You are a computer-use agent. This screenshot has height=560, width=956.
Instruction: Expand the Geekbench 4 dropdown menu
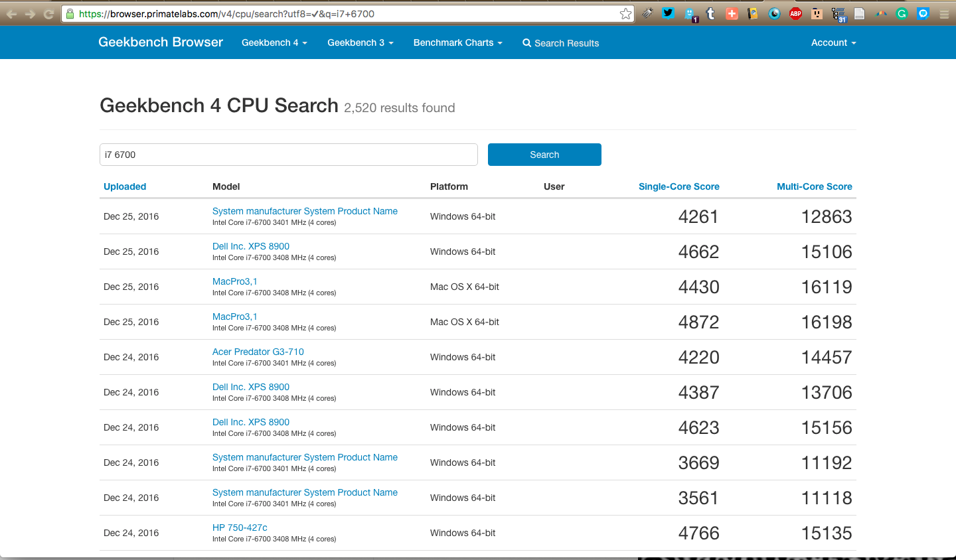tap(274, 42)
